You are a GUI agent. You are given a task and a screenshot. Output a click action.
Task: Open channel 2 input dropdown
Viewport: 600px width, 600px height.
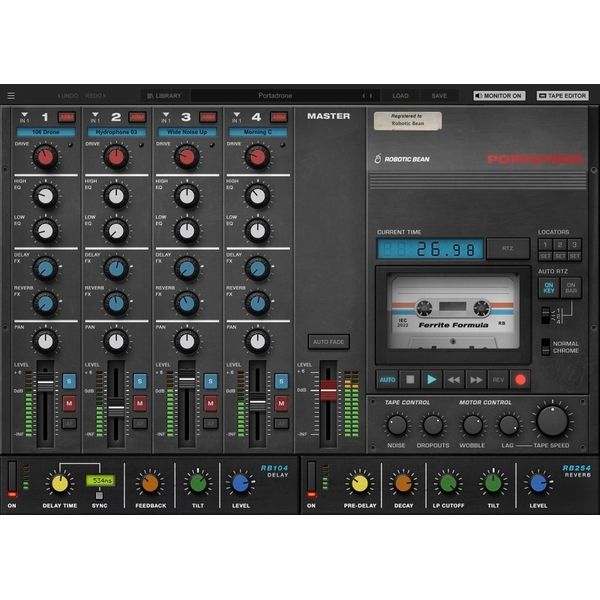pos(95,117)
